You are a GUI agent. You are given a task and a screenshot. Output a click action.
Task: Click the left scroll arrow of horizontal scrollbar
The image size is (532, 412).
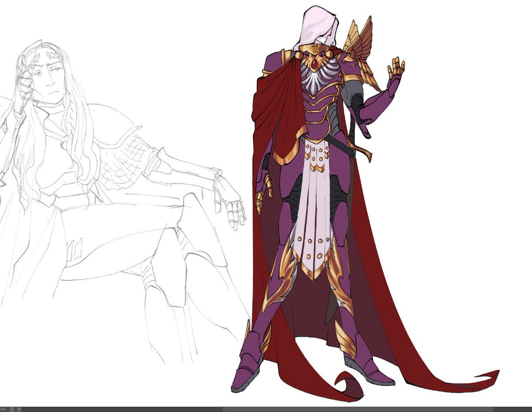pos(19,409)
